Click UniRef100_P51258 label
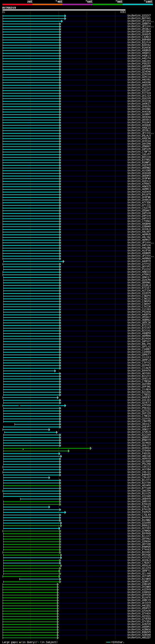This screenshot has width=155, height=644. coord(139,464)
